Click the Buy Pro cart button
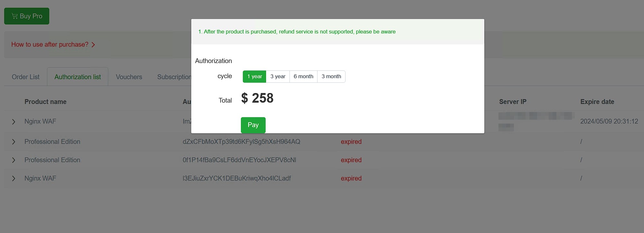 click(x=27, y=16)
